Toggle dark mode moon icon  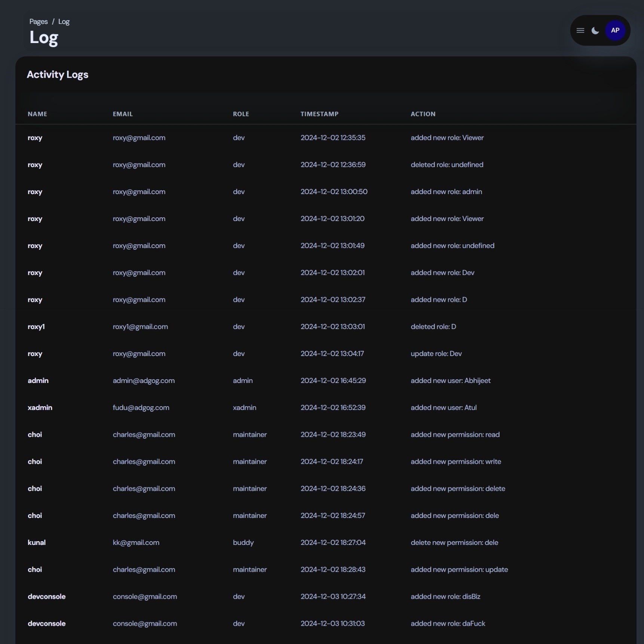click(595, 31)
